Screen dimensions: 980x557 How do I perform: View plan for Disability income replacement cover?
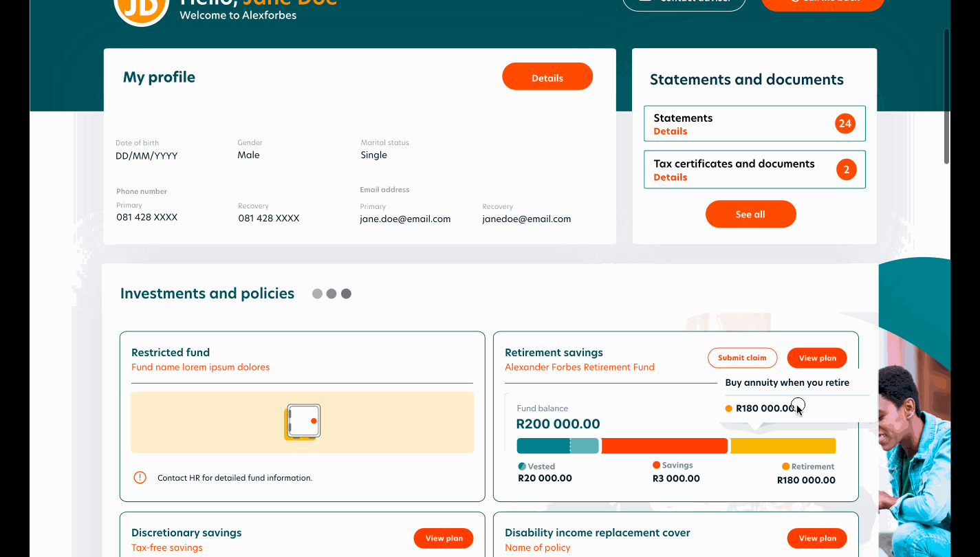tap(817, 538)
